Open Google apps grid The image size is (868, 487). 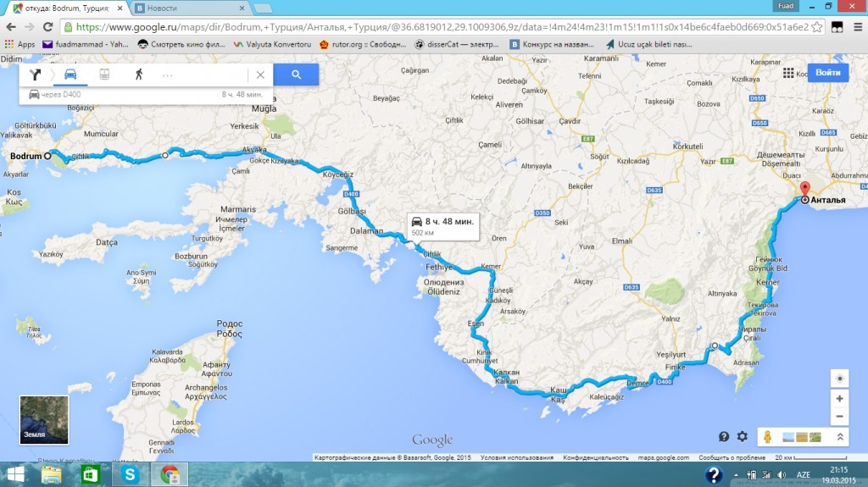click(x=788, y=74)
